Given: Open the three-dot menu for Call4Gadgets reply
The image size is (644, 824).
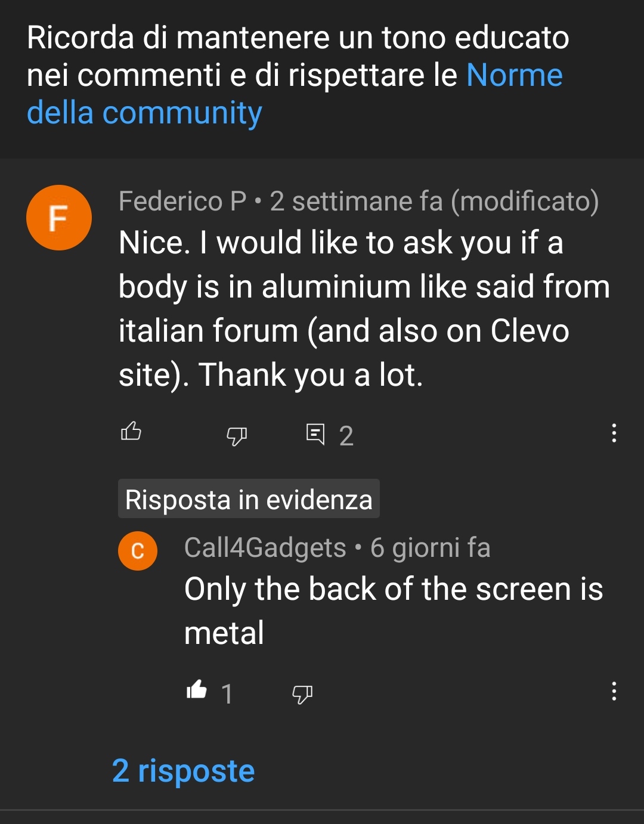Looking at the screenshot, I should (x=614, y=691).
